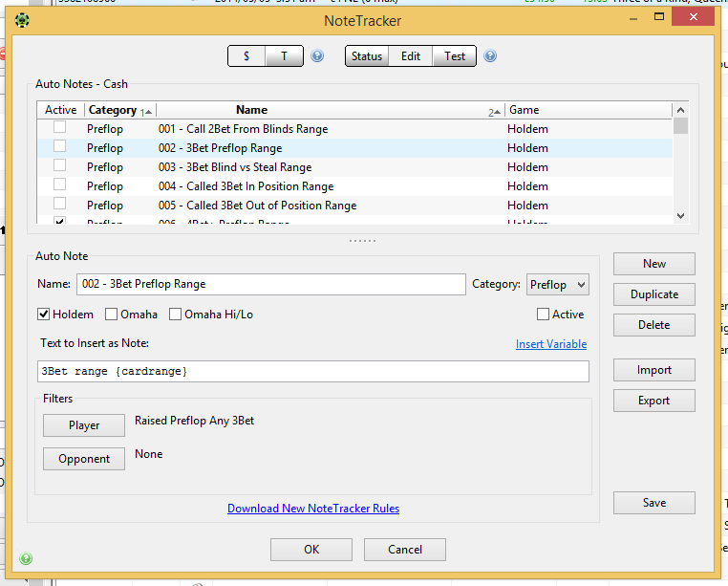The height and width of the screenshot is (586, 728).
Task: Duplicate the selected auto note
Action: (x=654, y=294)
